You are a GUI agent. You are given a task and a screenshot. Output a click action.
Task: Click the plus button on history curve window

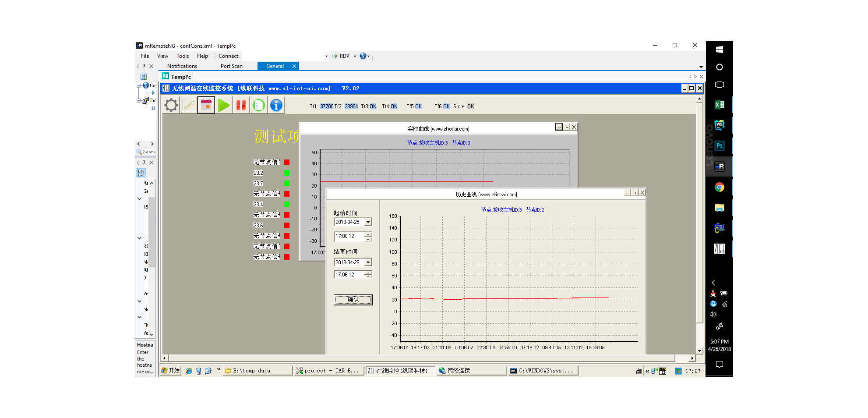(x=635, y=193)
